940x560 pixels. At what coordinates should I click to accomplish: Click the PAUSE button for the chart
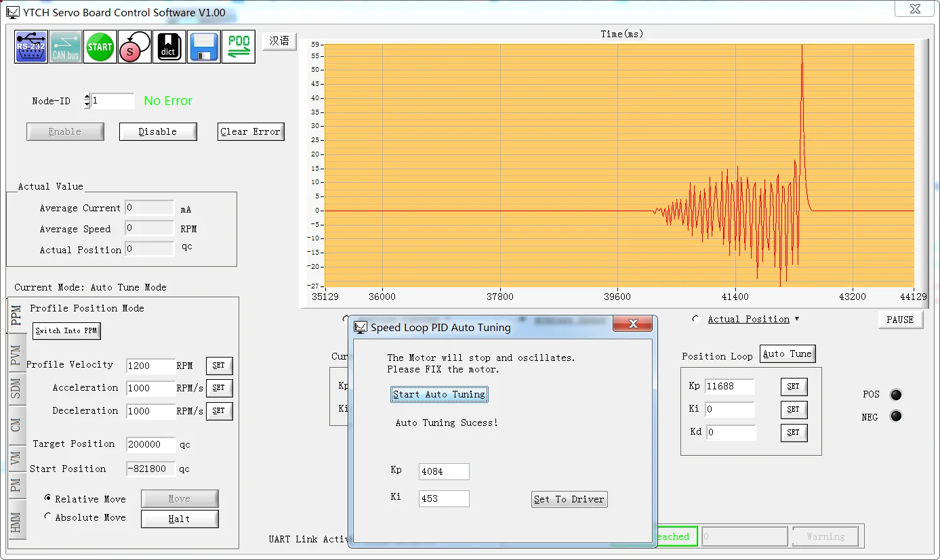click(900, 320)
